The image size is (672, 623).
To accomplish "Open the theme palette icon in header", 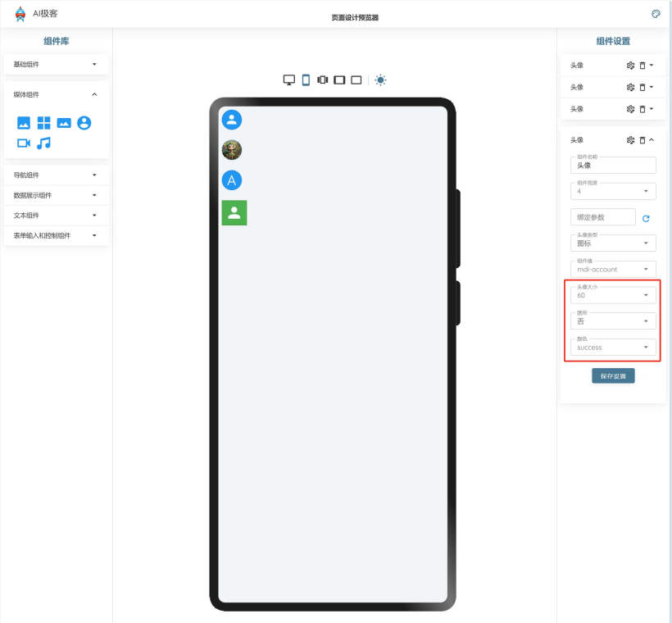I will pos(656,14).
